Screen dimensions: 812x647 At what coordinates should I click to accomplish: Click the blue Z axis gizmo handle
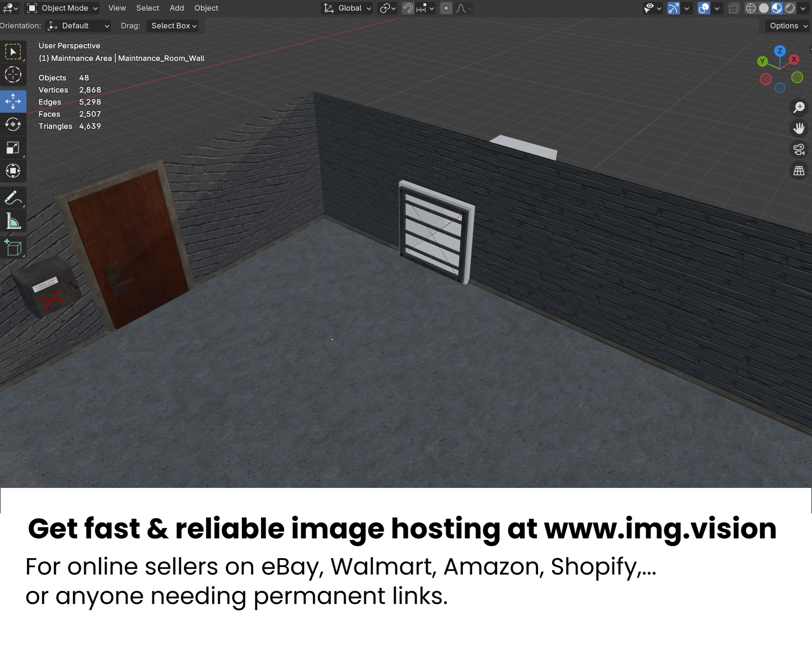(780, 51)
